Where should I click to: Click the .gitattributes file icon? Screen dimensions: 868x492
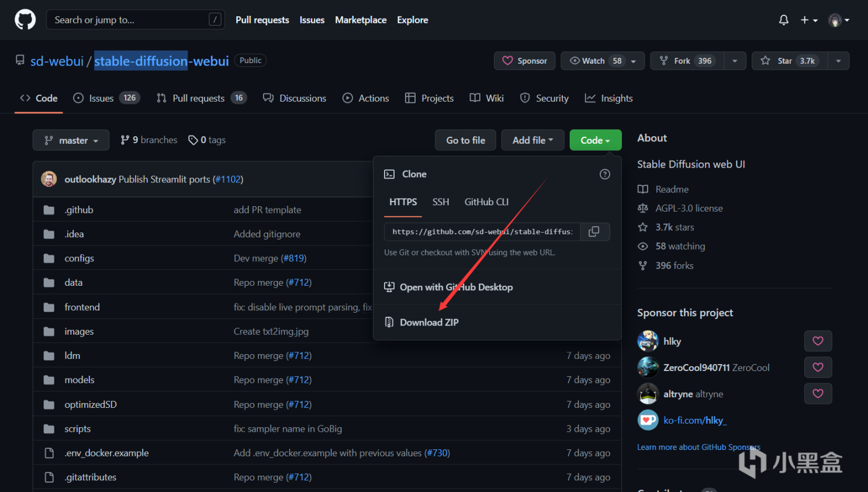(x=49, y=477)
